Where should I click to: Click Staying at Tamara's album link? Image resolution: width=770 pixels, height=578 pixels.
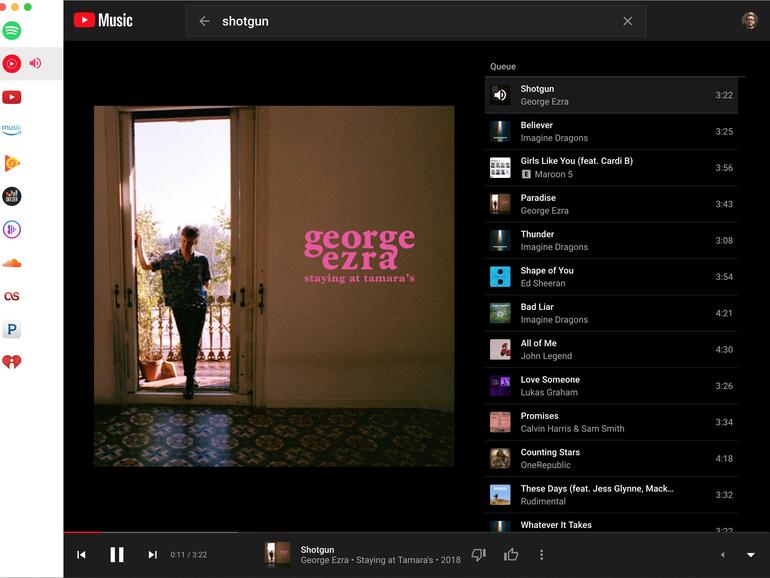[x=395, y=560]
